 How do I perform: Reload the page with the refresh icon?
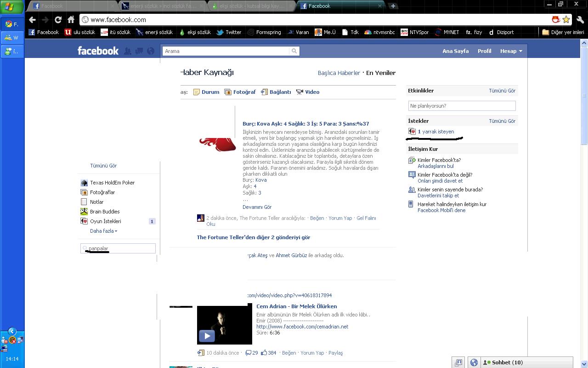click(58, 20)
